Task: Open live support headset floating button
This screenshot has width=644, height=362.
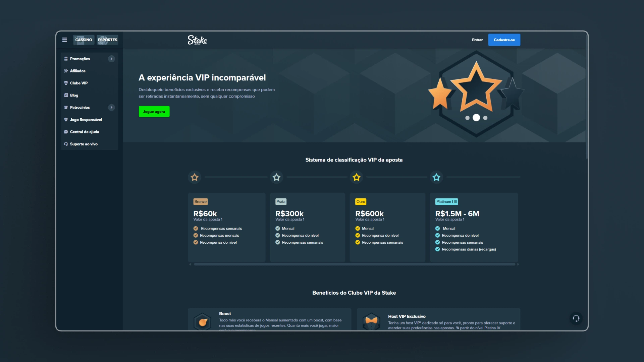Action: (x=576, y=318)
